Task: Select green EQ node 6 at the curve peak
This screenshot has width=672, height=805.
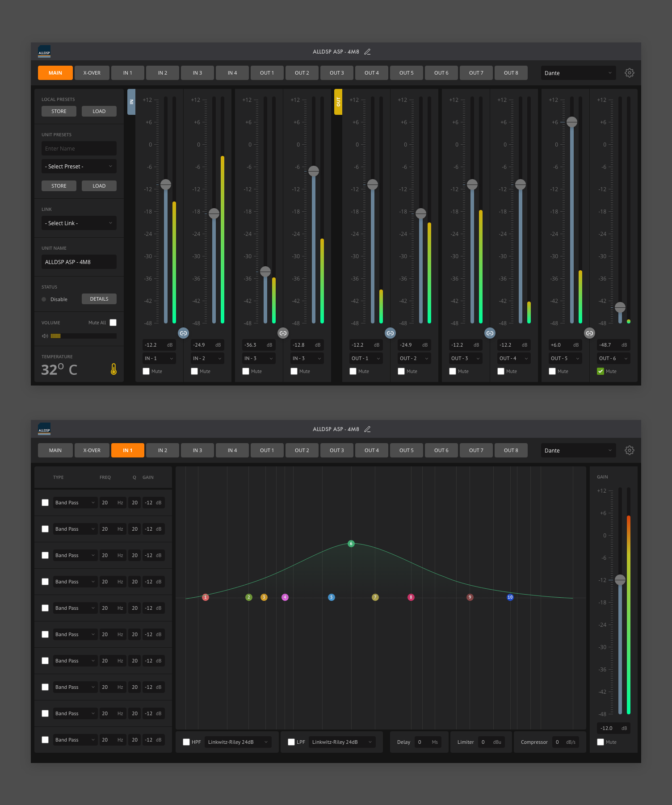Action: coord(351,544)
